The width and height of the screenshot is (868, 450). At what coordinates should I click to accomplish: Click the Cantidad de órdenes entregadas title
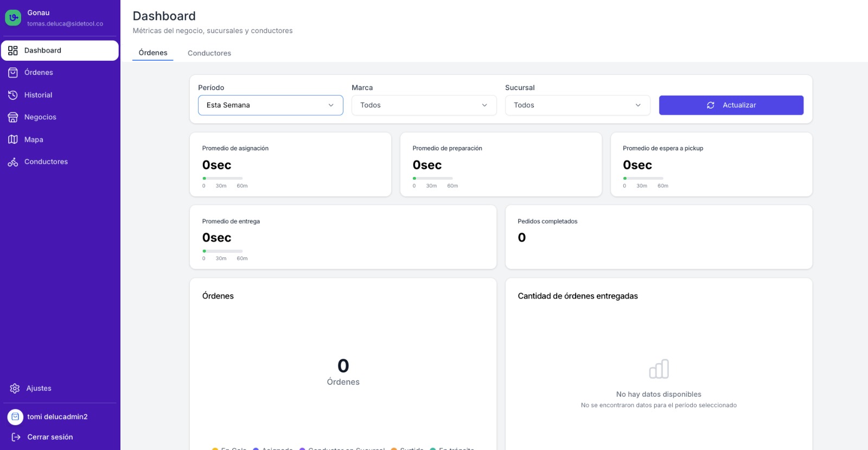(578, 296)
